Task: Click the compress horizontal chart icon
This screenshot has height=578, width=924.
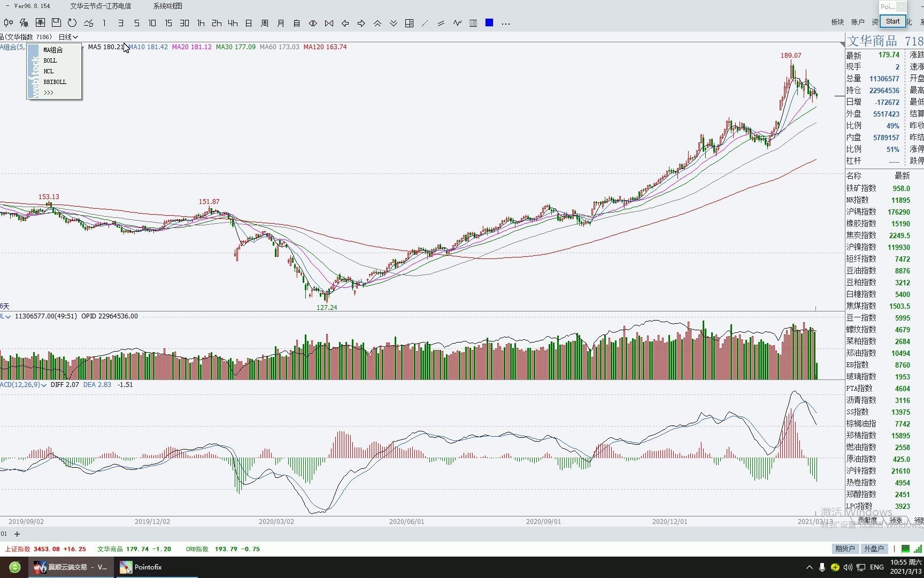Action: [329, 23]
